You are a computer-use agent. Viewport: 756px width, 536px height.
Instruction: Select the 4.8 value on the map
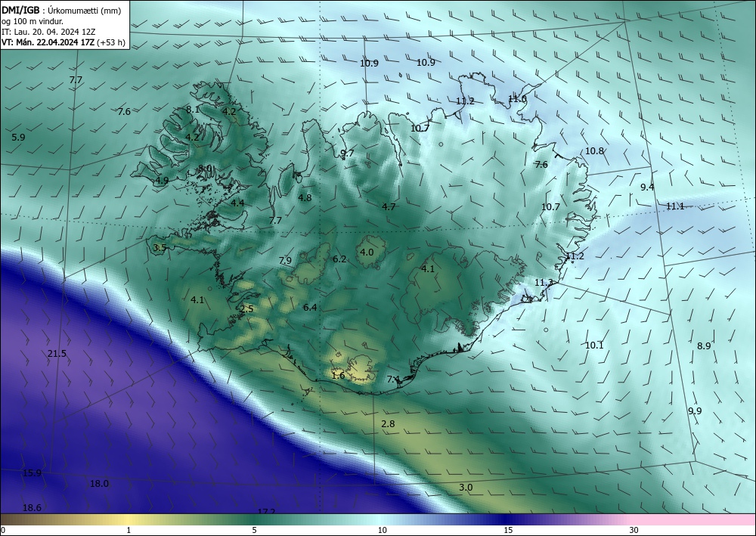click(305, 197)
